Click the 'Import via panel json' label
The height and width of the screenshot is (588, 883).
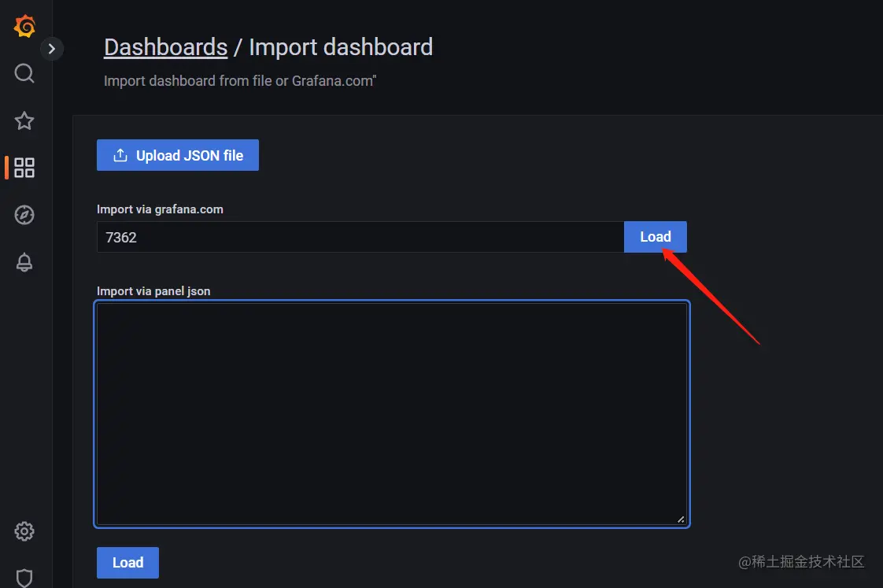click(153, 291)
